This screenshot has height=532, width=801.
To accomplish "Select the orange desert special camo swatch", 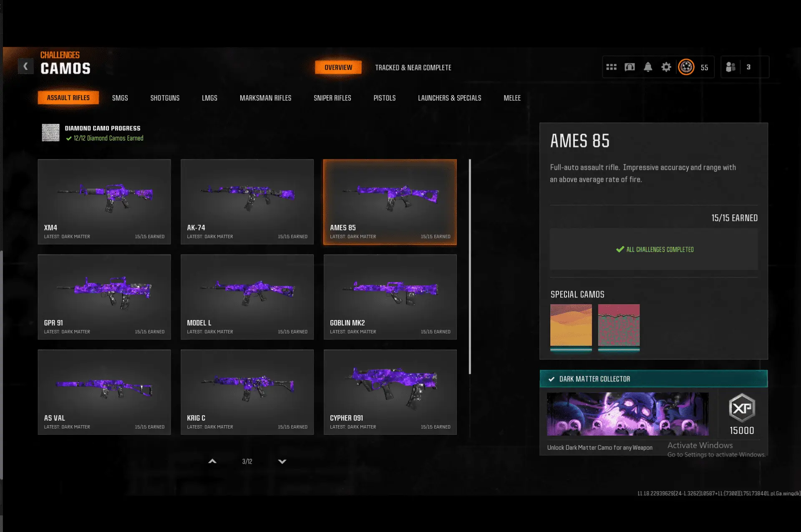I will pyautogui.click(x=571, y=325).
